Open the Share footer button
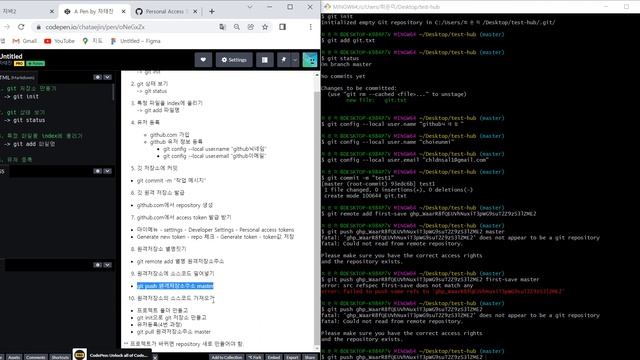The image size is (640, 360). click(x=310, y=357)
